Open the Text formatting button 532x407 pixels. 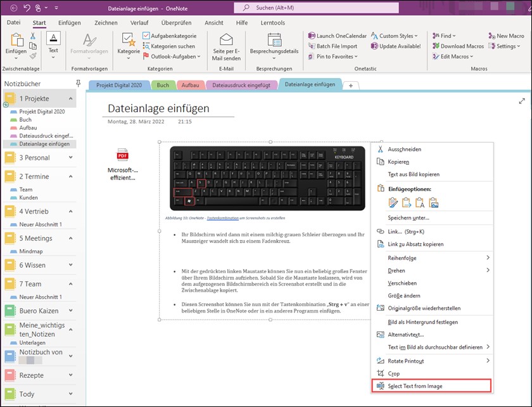pos(53,46)
